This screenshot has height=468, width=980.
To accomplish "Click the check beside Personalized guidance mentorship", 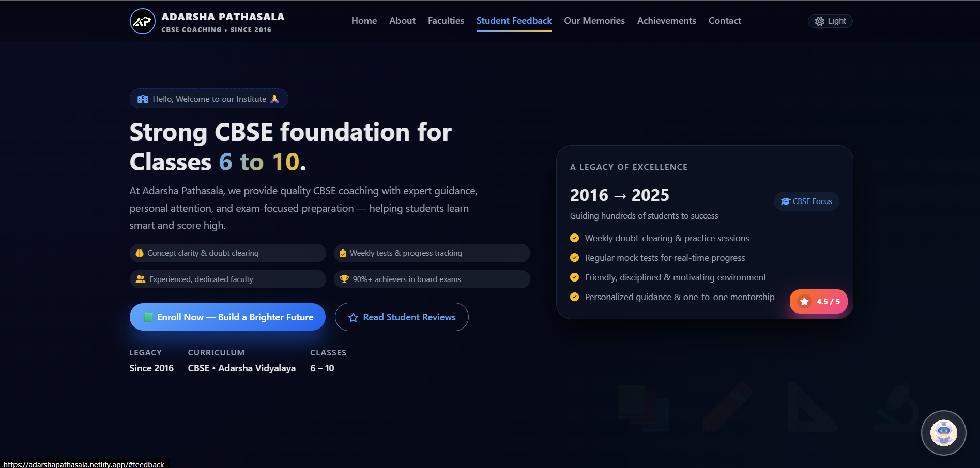I will (574, 297).
